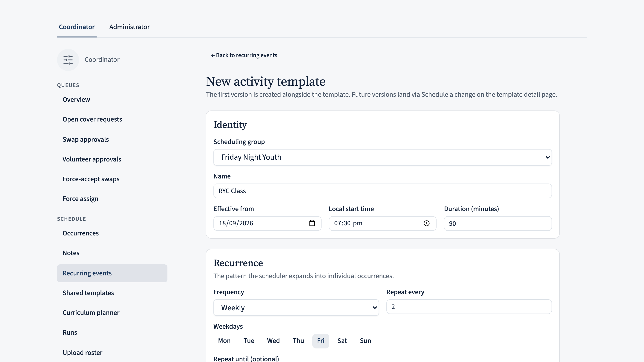This screenshot has width=644, height=362.
Task: Open Notes in the sidebar
Action: point(112,253)
